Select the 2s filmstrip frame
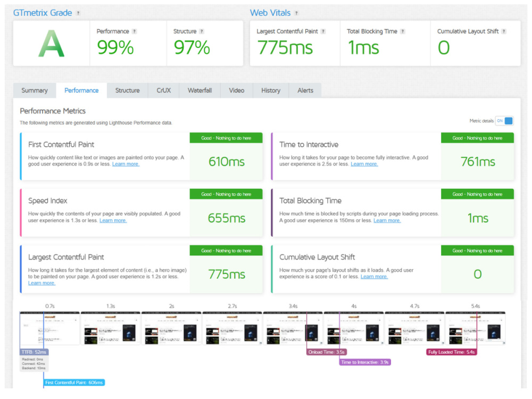The height and width of the screenshot is (399, 532). (171, 328)
